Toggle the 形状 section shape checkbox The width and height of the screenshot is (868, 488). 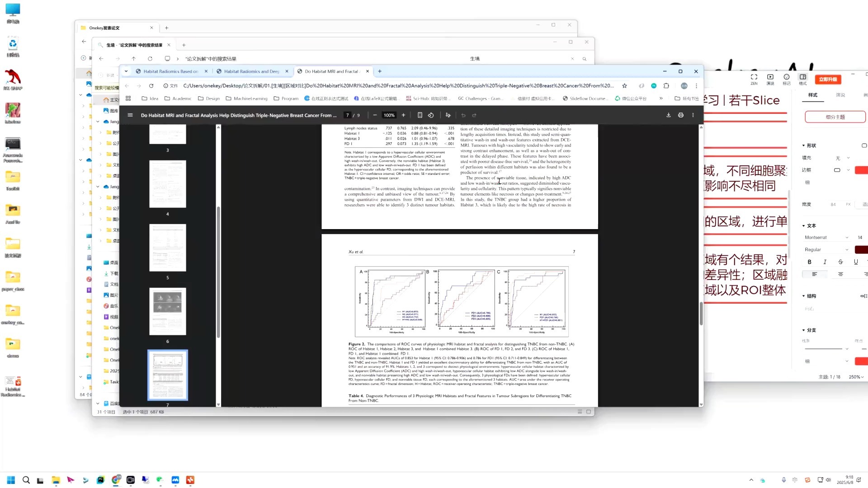(x=864, y=145)
